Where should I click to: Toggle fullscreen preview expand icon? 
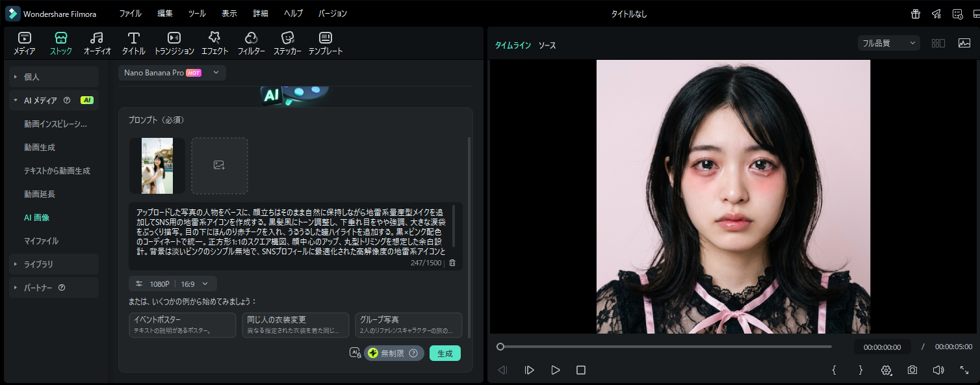964,370
